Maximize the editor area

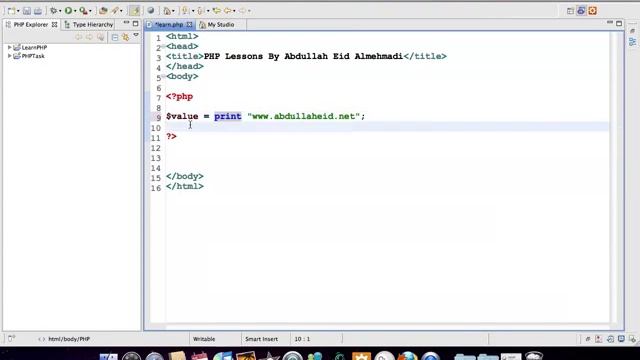pos(619,24)
